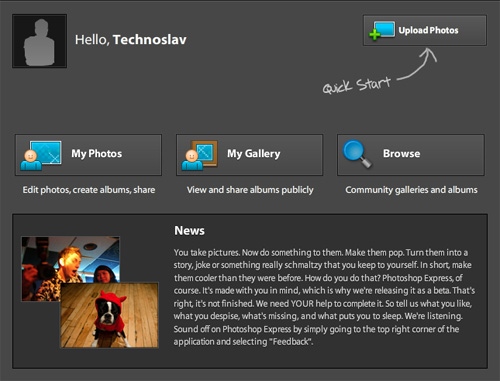The width and height of the screenshot is (500, 381).
Task: Click the News paragraph starting 'You take pictures'
Action: [x=324, y=297]
